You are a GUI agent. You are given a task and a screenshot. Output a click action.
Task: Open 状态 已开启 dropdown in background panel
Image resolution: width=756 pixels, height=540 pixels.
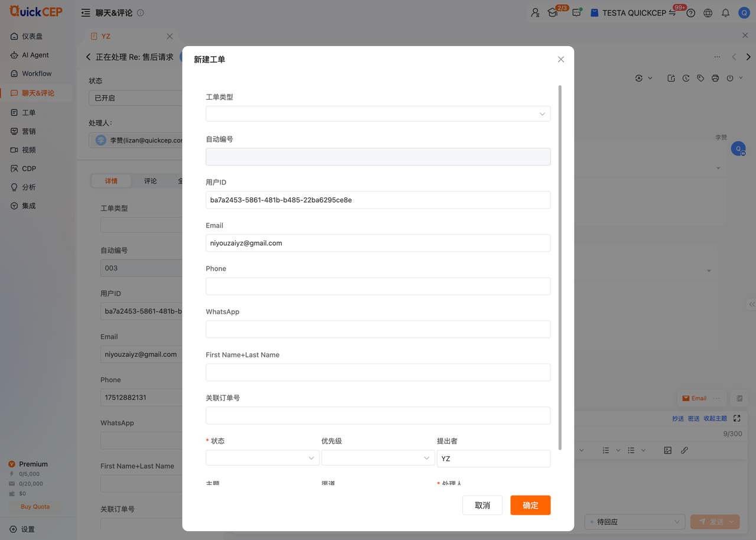pos(135,98)
